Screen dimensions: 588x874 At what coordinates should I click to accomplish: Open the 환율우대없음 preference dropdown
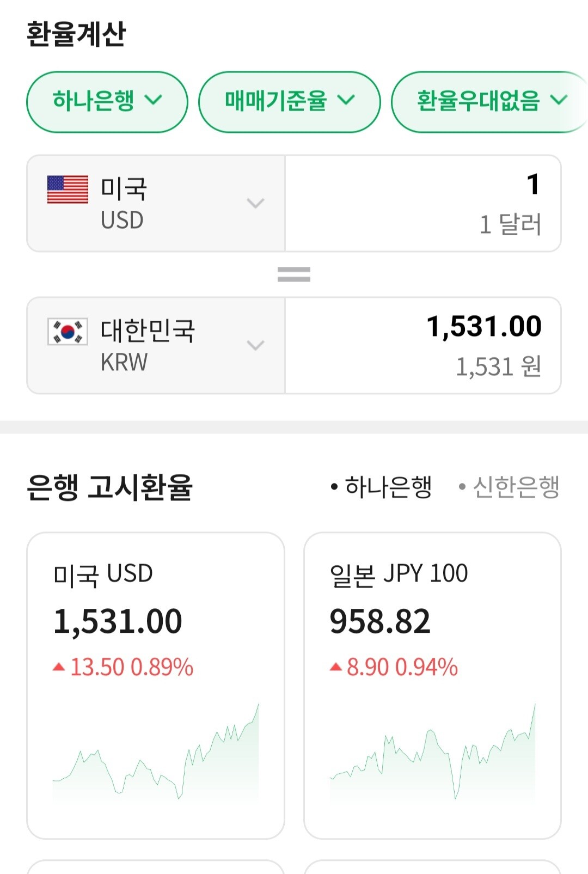(489, 102)
